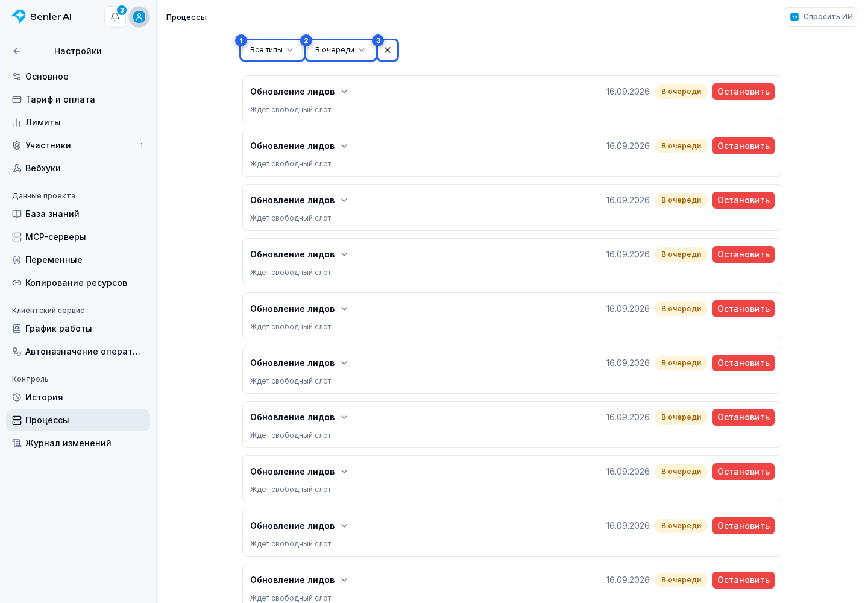Open Переменные section
This screenshot has height=603, width=868.
coord(78,260)
